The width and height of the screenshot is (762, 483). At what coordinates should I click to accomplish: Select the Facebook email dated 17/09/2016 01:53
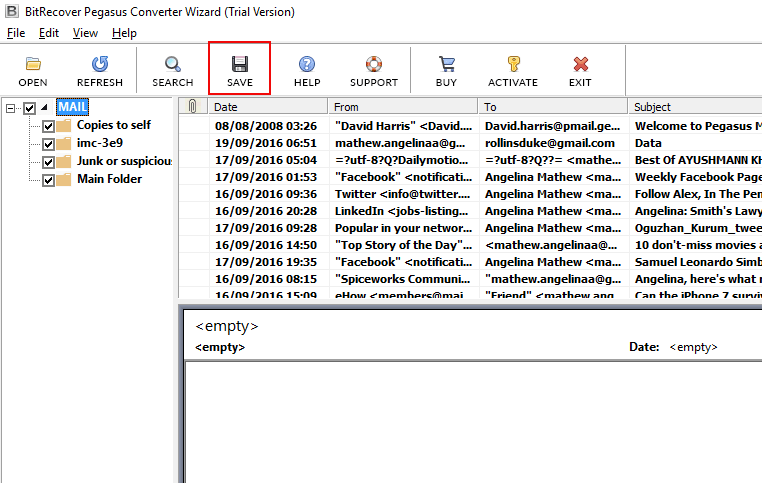pos(470,177)
